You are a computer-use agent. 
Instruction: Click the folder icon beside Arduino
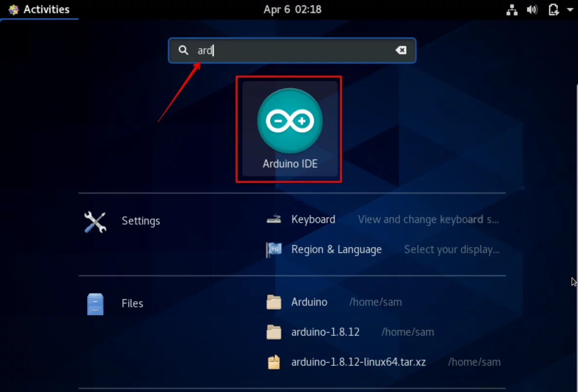point(274,302)
